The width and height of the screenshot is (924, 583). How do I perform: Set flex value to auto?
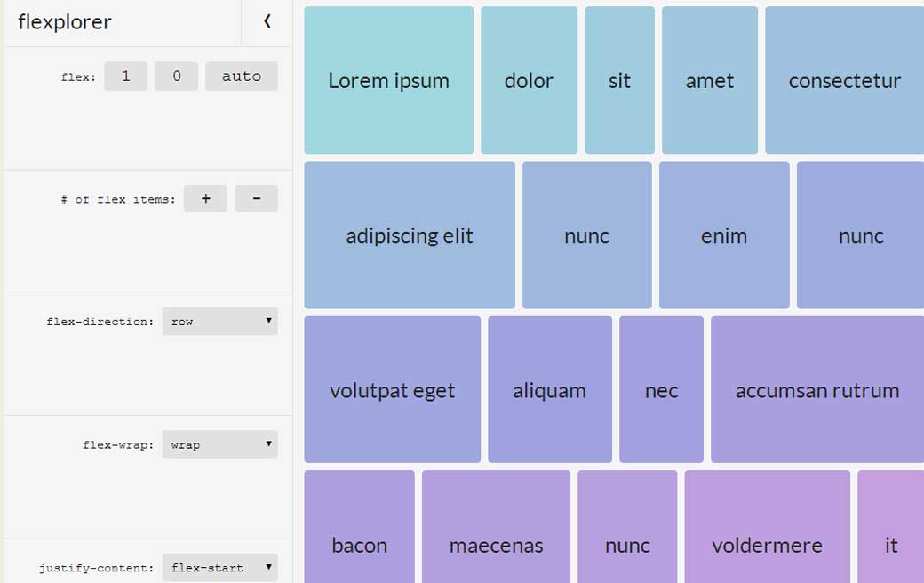[241, 76]
